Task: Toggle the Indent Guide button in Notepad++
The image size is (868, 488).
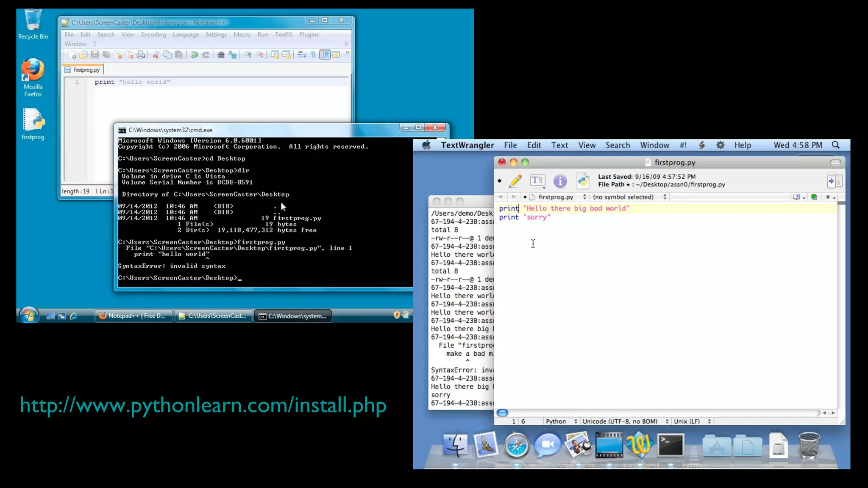Action: 325,54
